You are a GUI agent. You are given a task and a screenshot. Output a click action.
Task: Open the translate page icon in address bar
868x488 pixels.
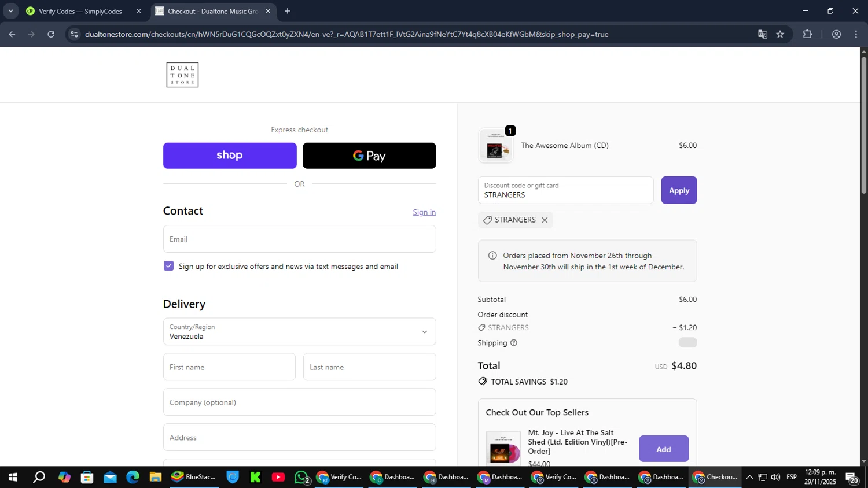point(763,34)
